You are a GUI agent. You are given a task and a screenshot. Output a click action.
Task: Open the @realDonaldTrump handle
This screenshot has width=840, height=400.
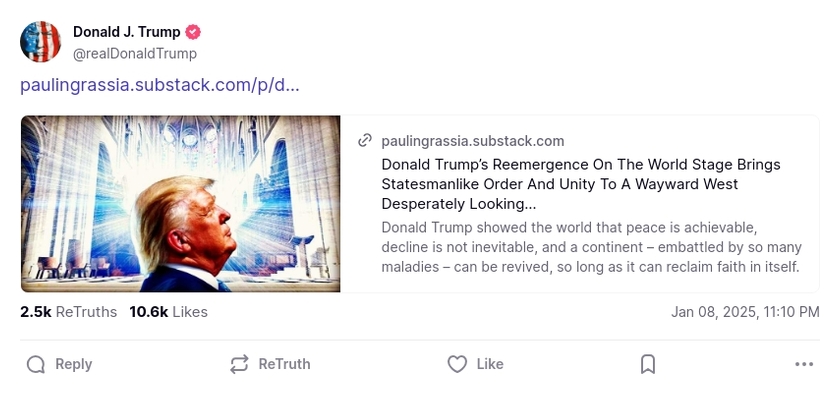coord(135,54)
